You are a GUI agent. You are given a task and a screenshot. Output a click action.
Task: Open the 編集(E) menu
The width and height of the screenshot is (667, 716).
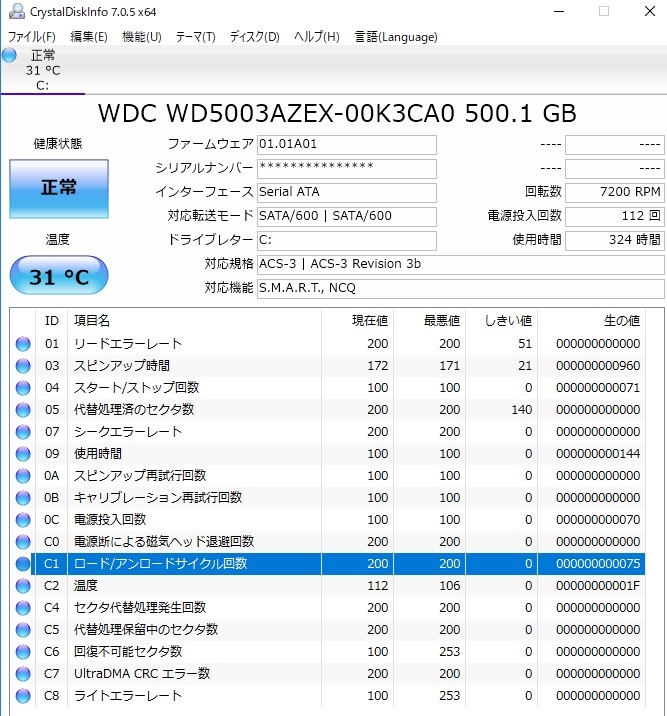89,37
